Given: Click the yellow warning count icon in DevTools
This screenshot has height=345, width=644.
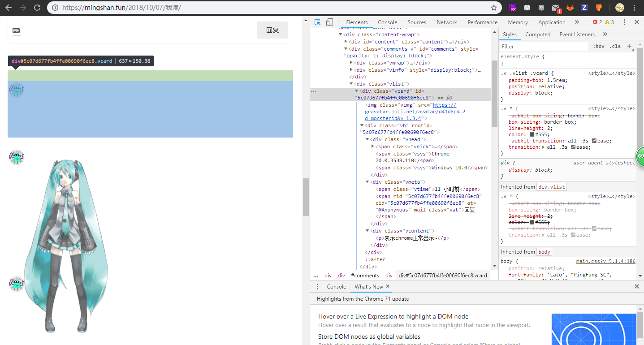Looking at the screenshot, I should pos(609,22).
